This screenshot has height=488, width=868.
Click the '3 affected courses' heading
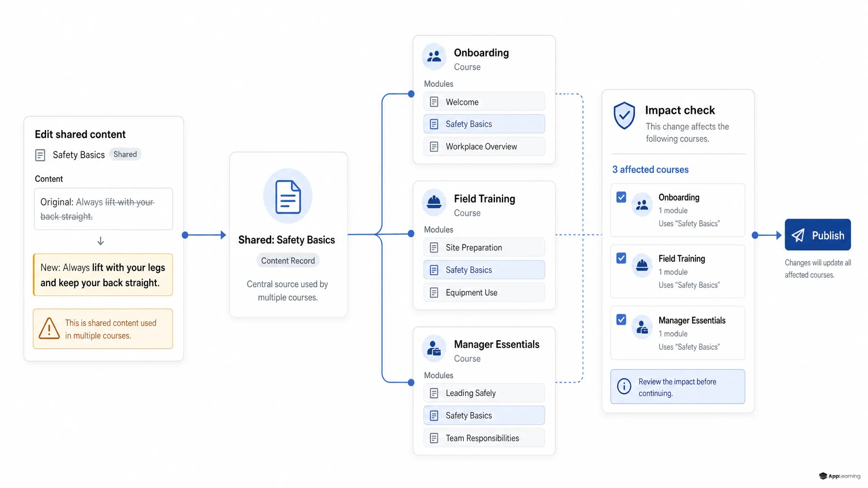click(650, 169)
